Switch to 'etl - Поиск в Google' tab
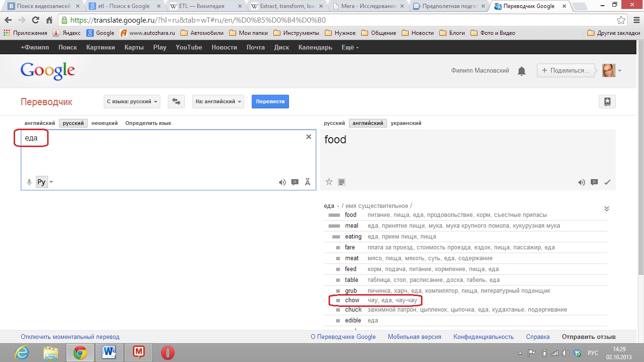 [124, 7]
